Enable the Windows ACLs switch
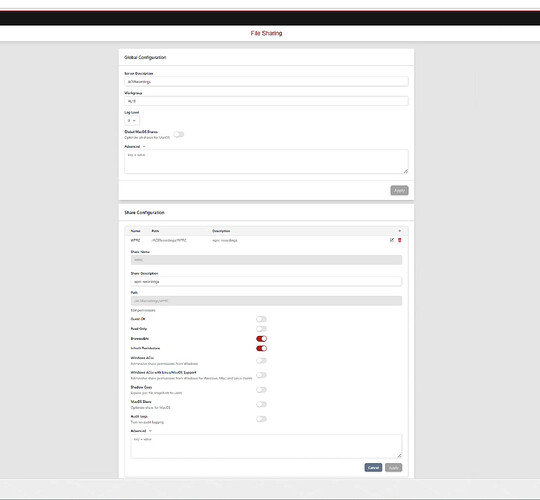This screenshot has width=540, height=500. 261,361
